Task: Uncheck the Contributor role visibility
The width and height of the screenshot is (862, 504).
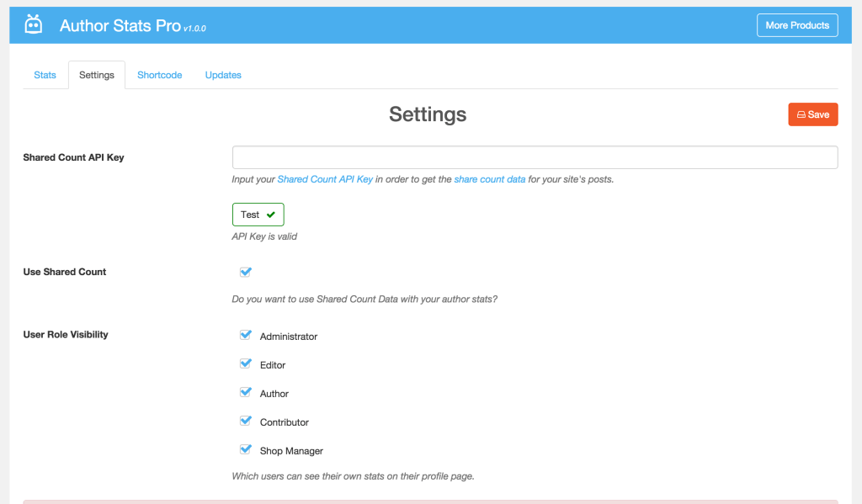Action: click(245, 420)
